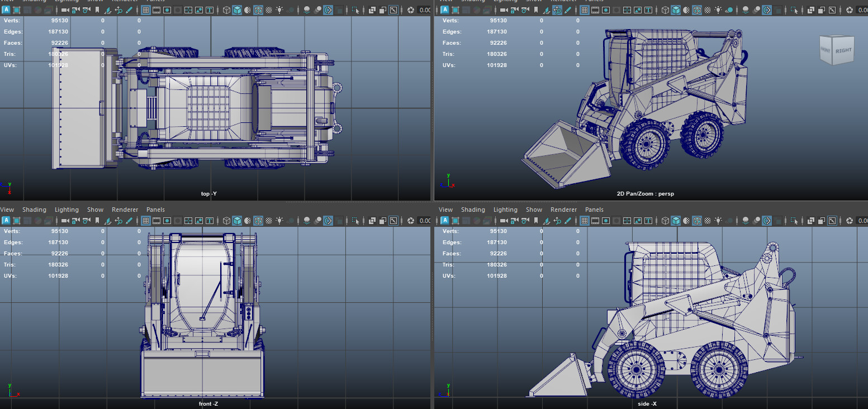Toggle grid display in the front view toolbar
This screenshot has height=409, width=868.
(x=146, y=221)
